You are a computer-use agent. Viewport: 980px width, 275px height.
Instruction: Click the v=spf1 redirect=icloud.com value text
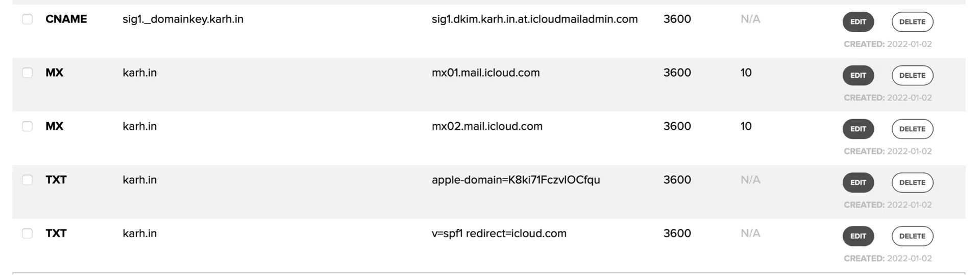coord(499,234)
